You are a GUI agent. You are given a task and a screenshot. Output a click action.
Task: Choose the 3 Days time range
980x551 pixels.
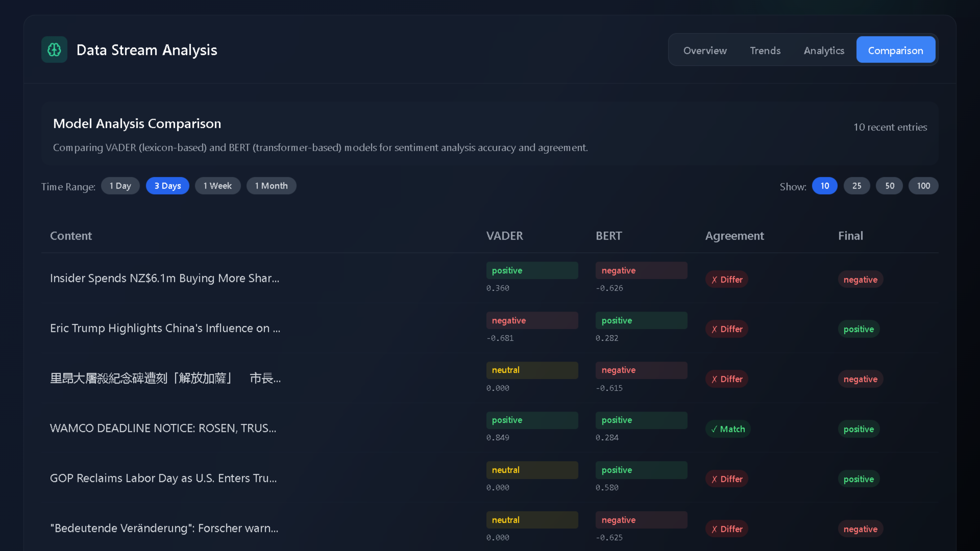[x=167, y=186]
